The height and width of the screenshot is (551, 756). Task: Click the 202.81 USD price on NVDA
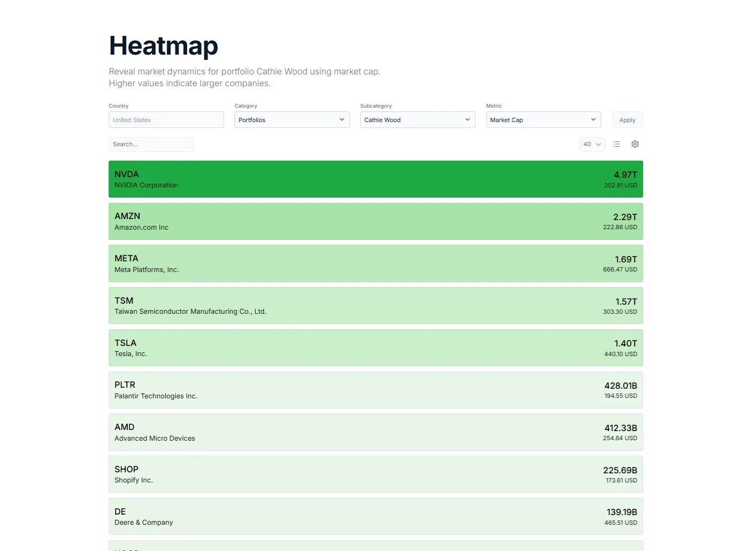tap(620, 185)
